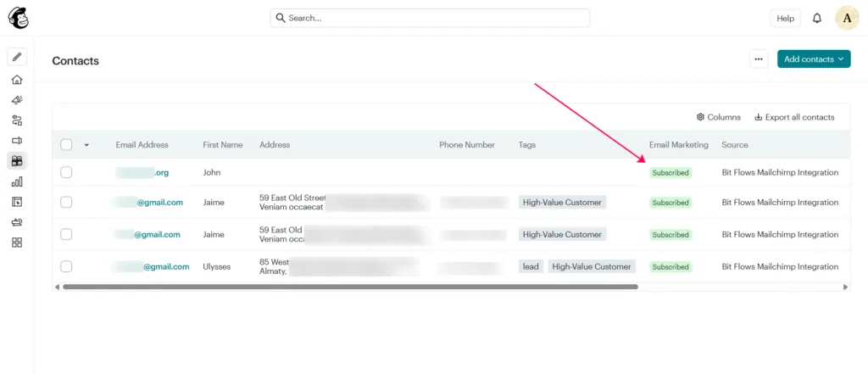This screenshot has width=868, height=374.
Task: Click the Address column header
Action: tap(275, 145)
